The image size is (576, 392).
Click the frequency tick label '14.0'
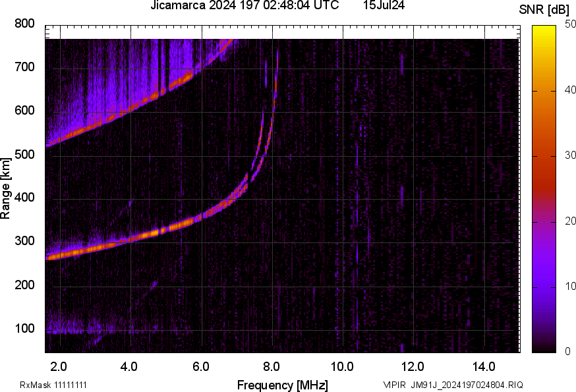pyautogui.click(x=484, y=367)
